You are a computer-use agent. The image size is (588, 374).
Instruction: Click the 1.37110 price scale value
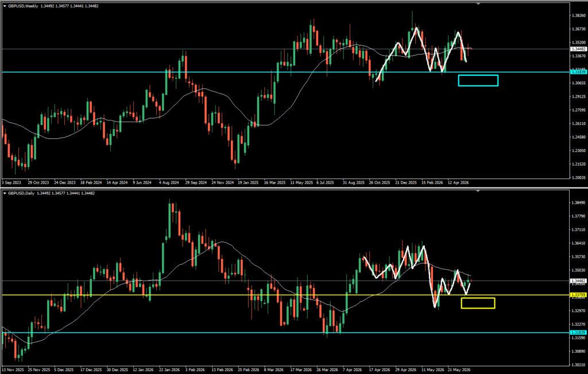[579, 229]
